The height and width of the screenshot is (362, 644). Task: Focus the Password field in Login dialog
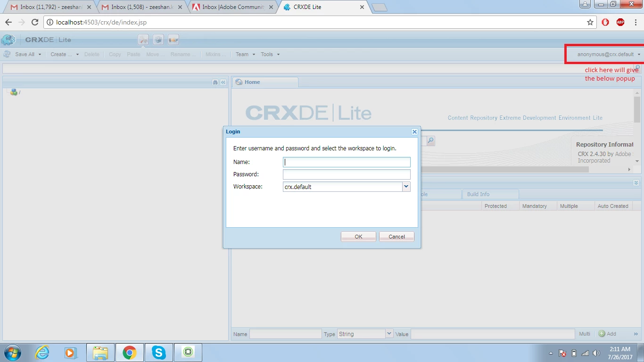[347, 174]
